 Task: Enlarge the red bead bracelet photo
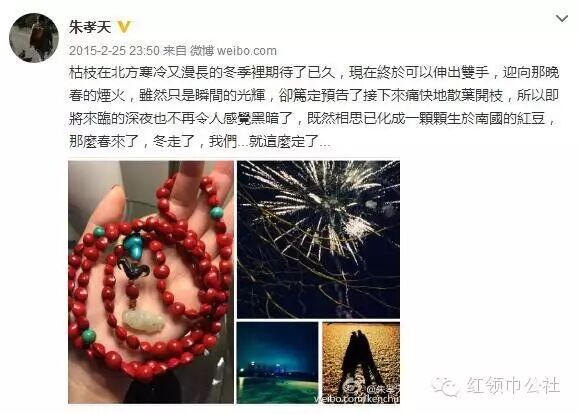(x=151, y=282)
